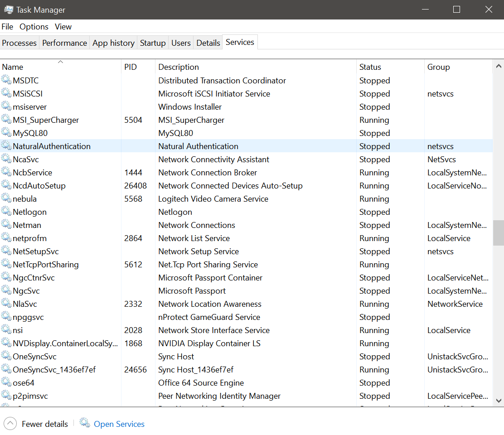Click 'Peer Networking Identity Manager' description
This screenshot has height=435, width=504.
[219, 396]
